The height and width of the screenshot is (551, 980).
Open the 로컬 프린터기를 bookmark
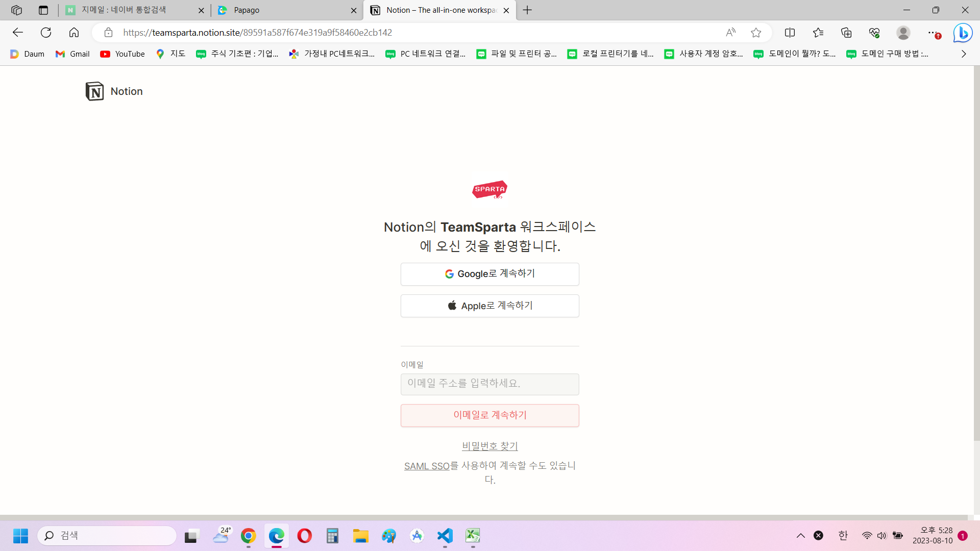point(610,54)
